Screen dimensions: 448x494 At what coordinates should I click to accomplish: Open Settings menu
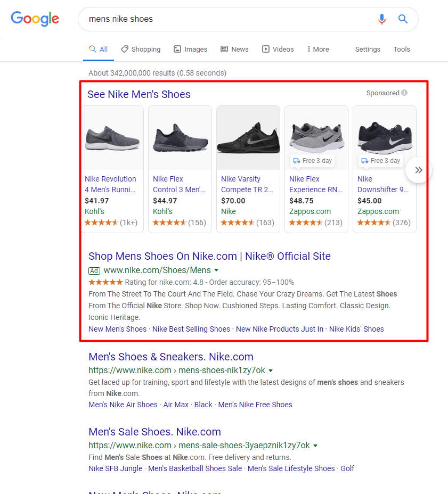point(368,49)
